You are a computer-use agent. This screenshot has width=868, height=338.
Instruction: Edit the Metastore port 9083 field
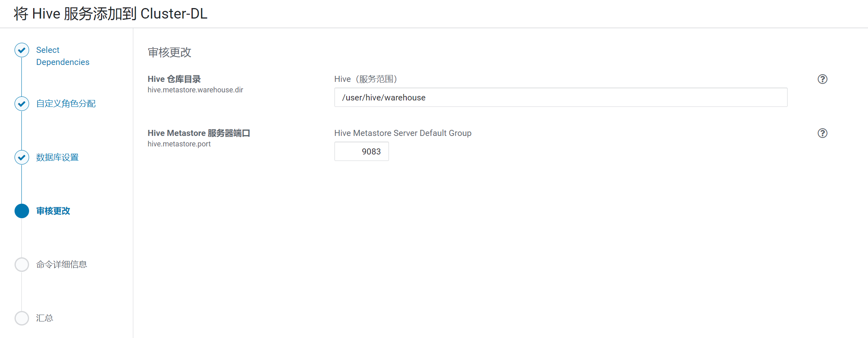(x=361, y=151)
